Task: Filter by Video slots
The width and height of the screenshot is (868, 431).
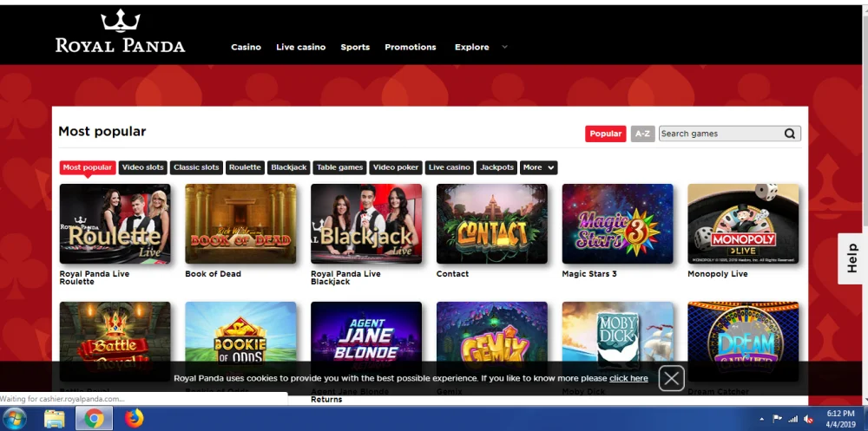Action: (x=143, y=167)
